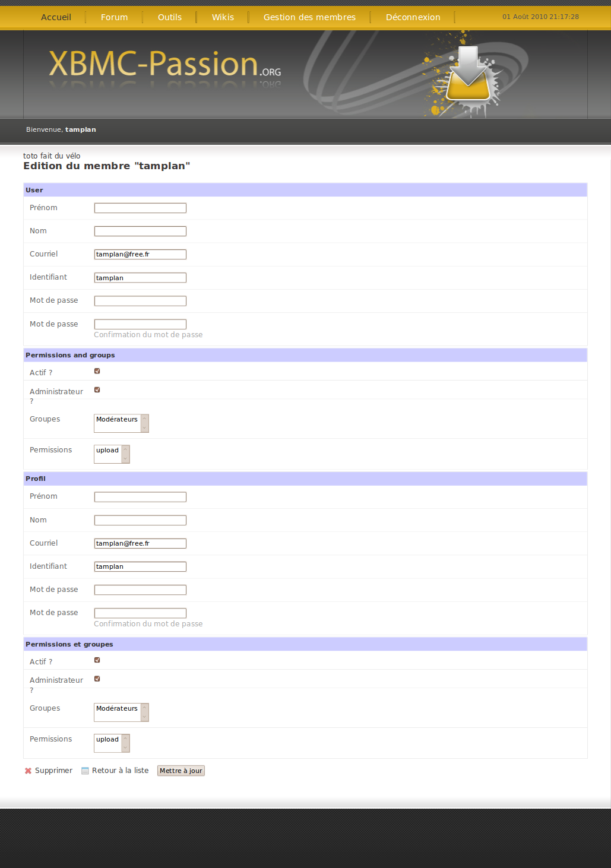Image resolution: width=611 pixels, height=868 pixels.
Task: Click password confirmation field in Profil section
Action: (140, 613)
